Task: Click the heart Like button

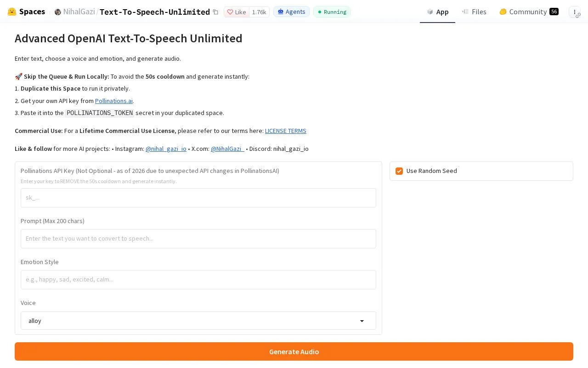Action: pos(237,12)
